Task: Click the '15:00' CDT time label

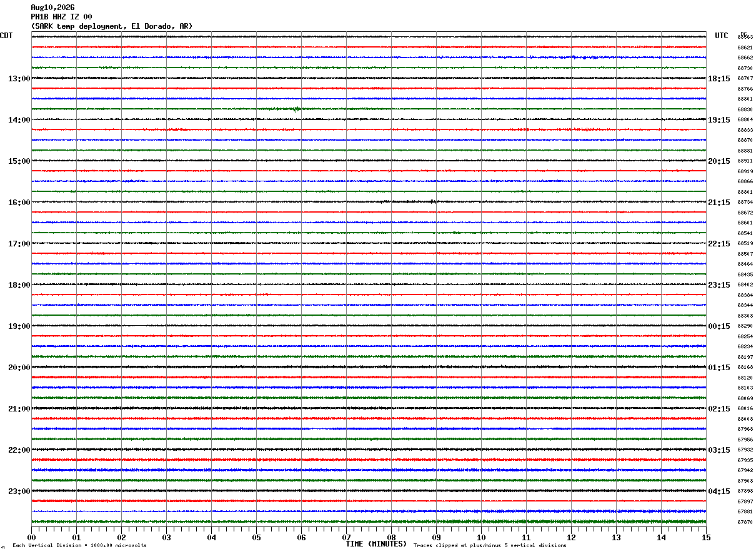Action: coord(19,161)
